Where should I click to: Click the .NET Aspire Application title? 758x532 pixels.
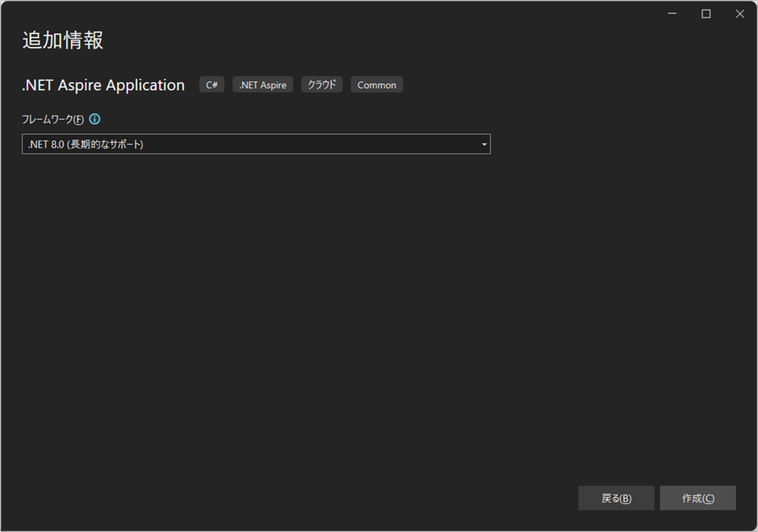(x=103, y=85)
